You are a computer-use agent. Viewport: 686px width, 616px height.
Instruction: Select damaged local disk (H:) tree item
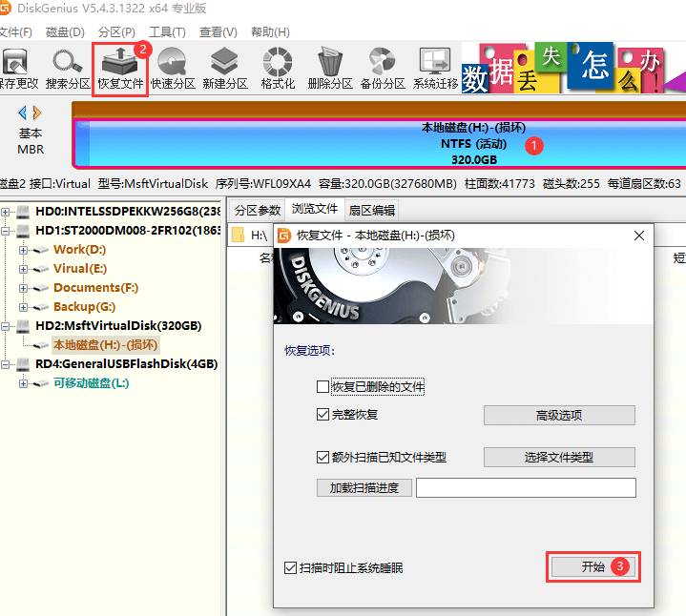(105, 345)
